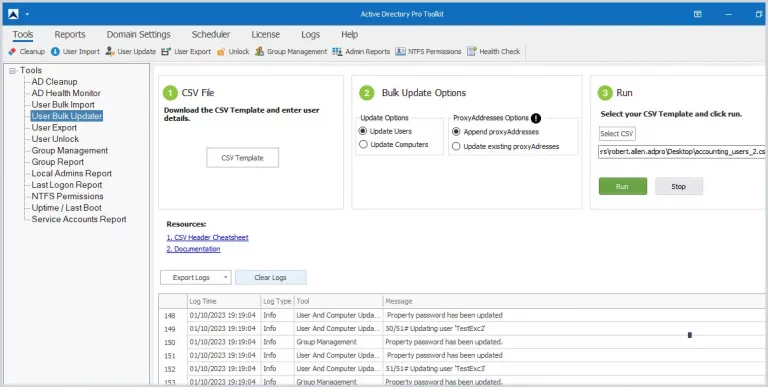The image size is (768, 387).
Task: Click the Health Check toolbar icon
Action: pyautogui.click(x=472, y=51)
